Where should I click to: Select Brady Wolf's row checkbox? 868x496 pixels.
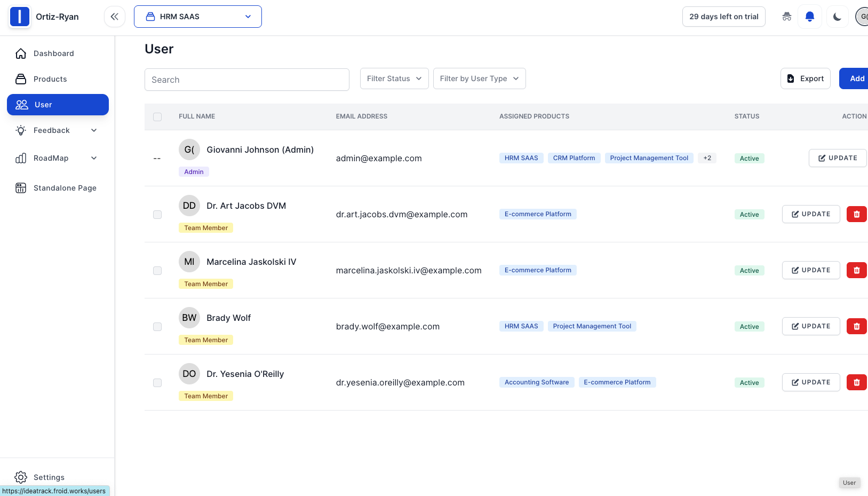[157, 327]
